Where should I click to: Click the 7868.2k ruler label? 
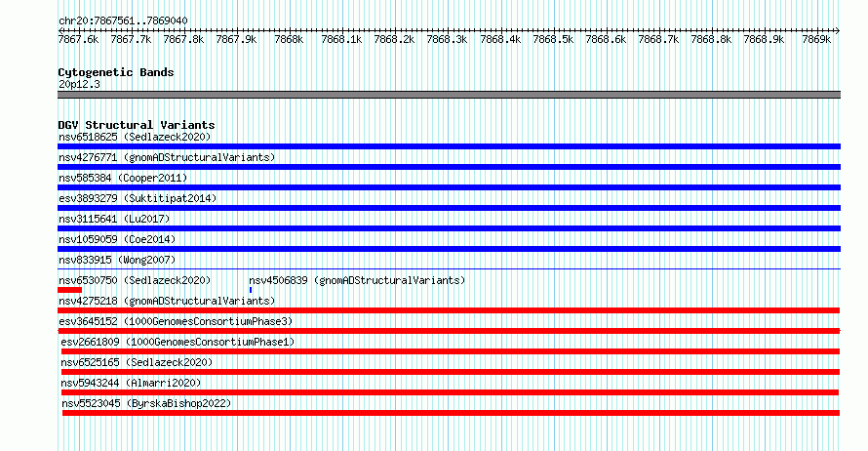(394, 40)
